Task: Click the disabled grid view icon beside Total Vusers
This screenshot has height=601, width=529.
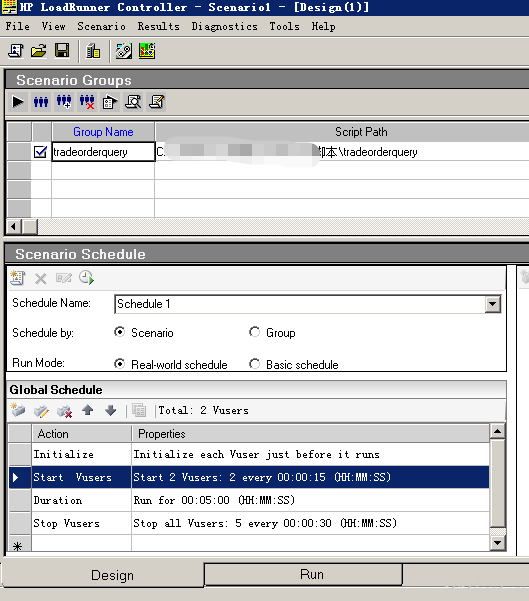Action: pos(139,411)
